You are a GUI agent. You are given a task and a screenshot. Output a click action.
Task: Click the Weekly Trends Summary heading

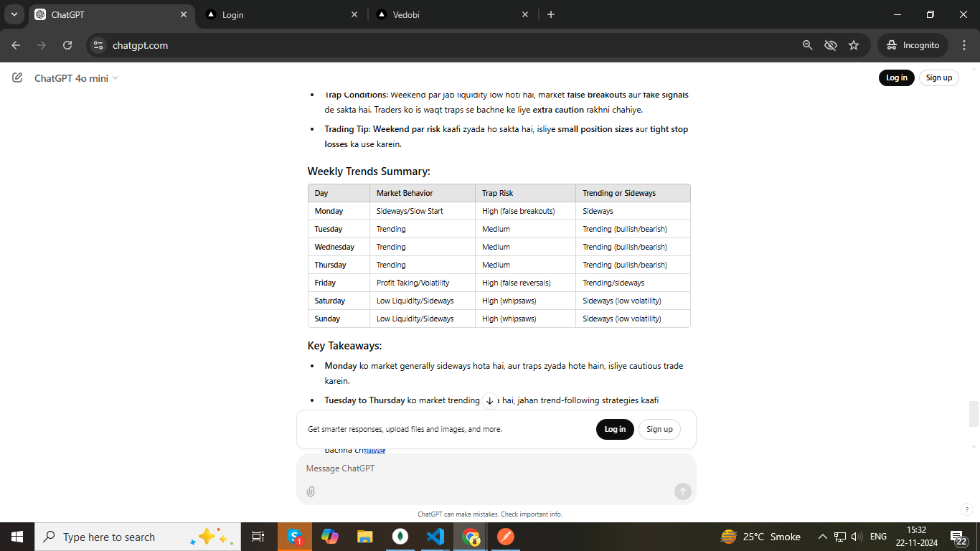click(x=369, y=171)
